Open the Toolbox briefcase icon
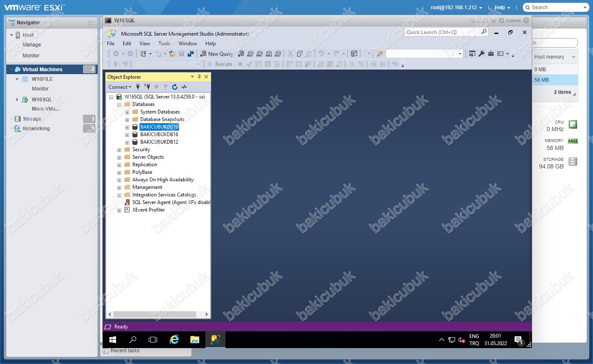Image resolution: width=593 pixels, height=364 pixels. click(x=491, y=54)
